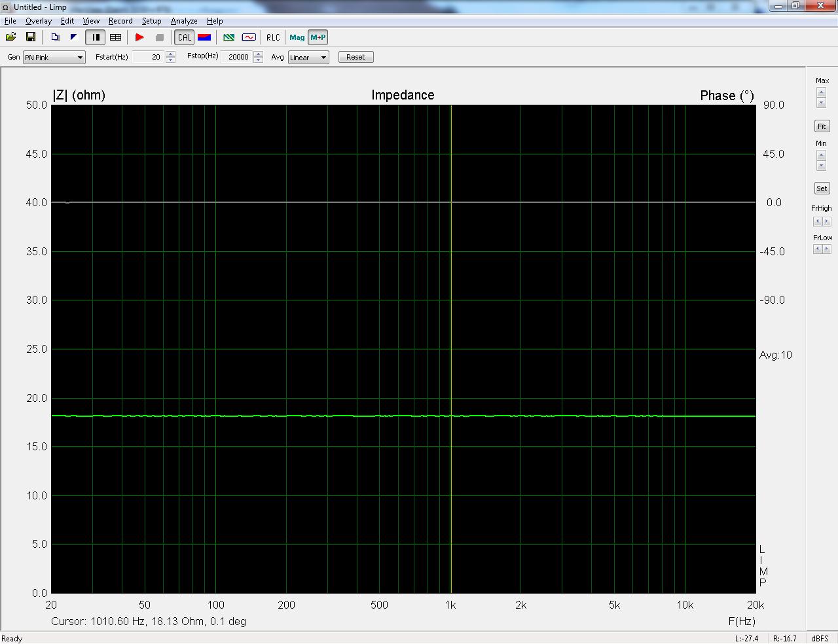Lower the Min graph limit down arrow

(821, 166)
